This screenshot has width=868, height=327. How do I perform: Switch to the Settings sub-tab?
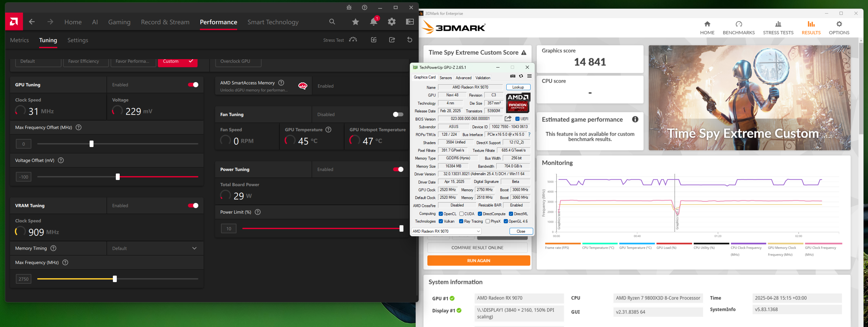coord(78,40)
